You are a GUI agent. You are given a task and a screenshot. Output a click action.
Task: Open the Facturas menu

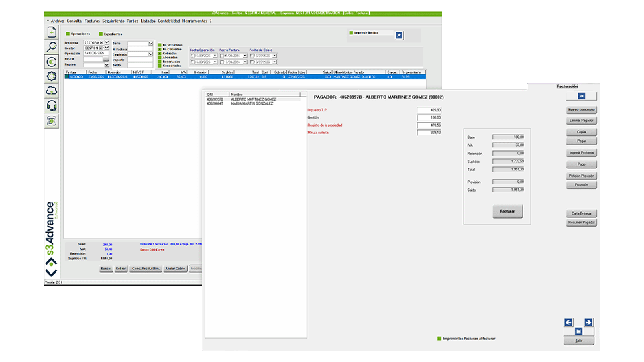click(x=92, y=21)
